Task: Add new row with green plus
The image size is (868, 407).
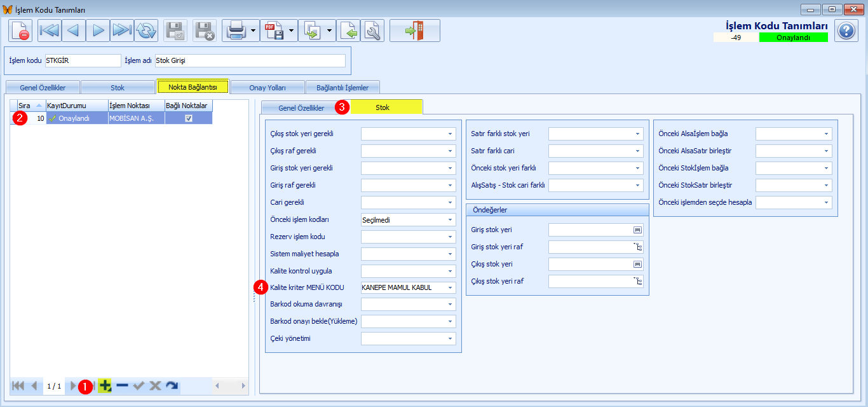Action: [105, 385]
